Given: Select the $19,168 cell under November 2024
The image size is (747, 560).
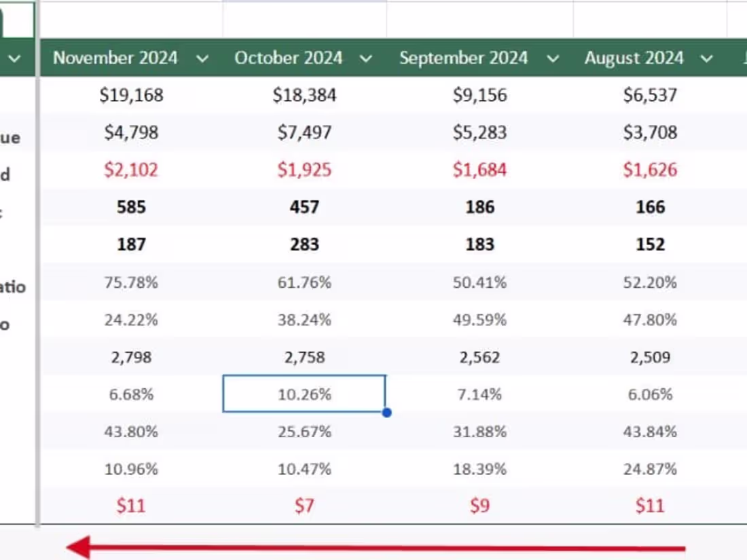Looking at the screenshot, I should click(131, 95).
